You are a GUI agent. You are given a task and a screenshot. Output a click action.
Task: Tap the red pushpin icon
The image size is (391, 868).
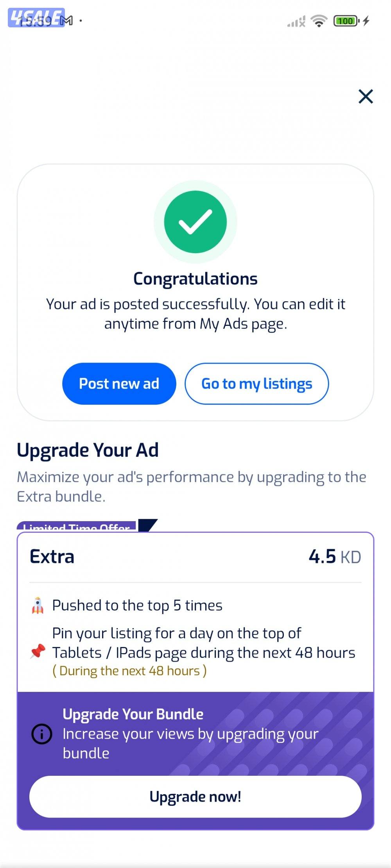tap(38, 651)
